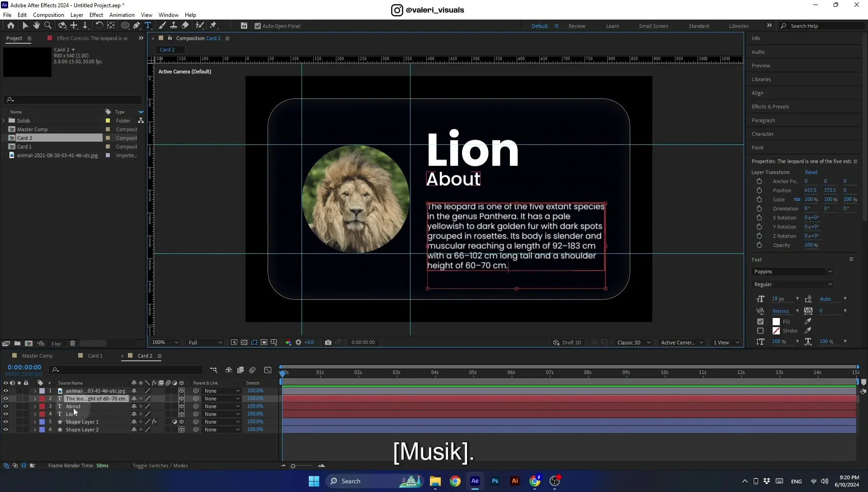Screen dimensions: 868x492
Task: Open Photoshop from Windows taskbar
Action: [495, 481]
